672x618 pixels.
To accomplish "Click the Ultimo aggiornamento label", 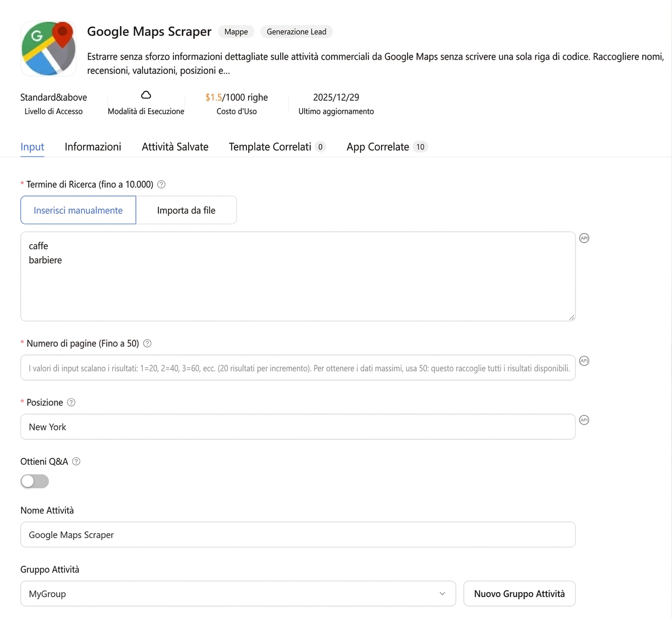I will (336, 112).
